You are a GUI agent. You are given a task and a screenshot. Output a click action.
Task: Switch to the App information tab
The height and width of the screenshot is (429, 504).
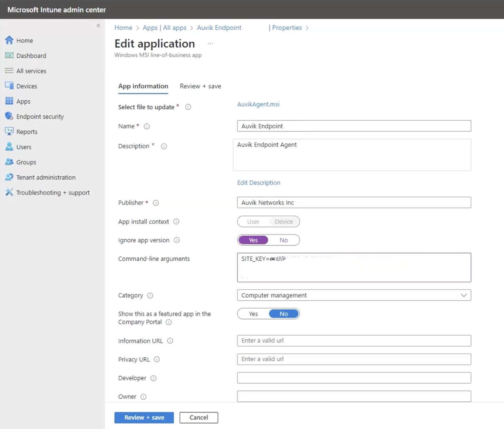(143, 86)
